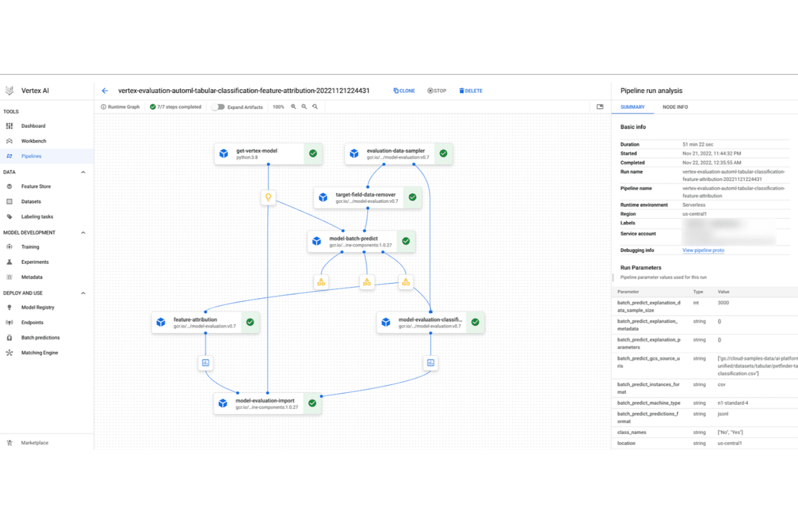Click the right artifact under model-batch-predict

click(405, 282)
